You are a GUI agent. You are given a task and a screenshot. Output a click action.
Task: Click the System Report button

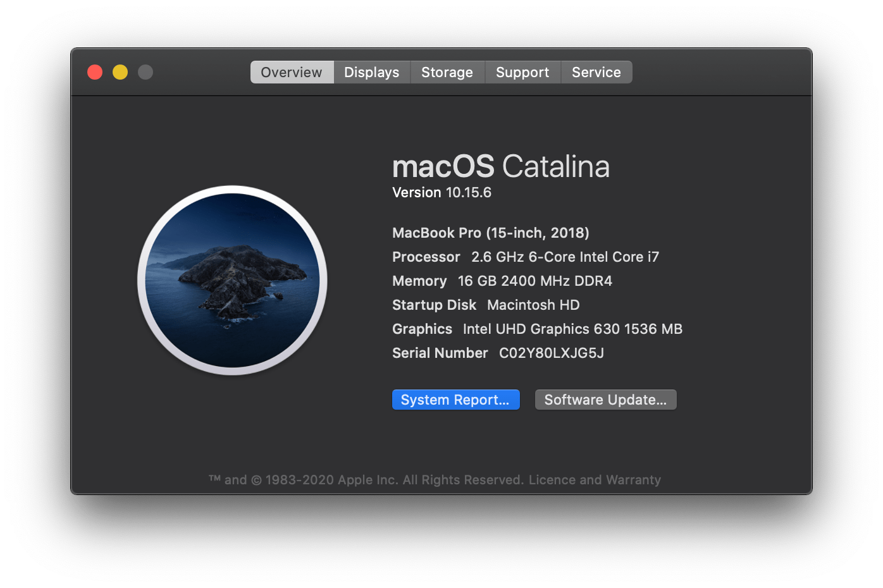point(455,399)
